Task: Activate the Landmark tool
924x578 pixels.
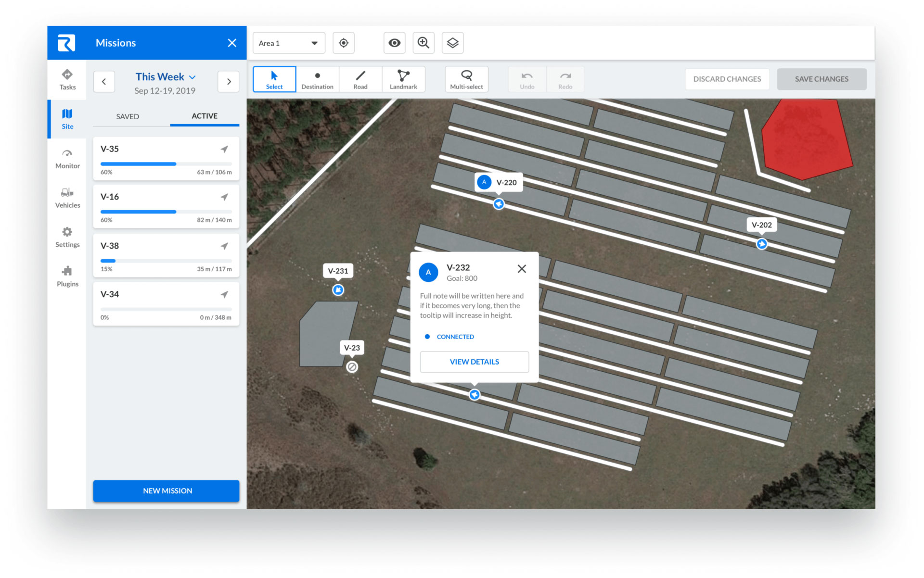Action: (403, 79)
